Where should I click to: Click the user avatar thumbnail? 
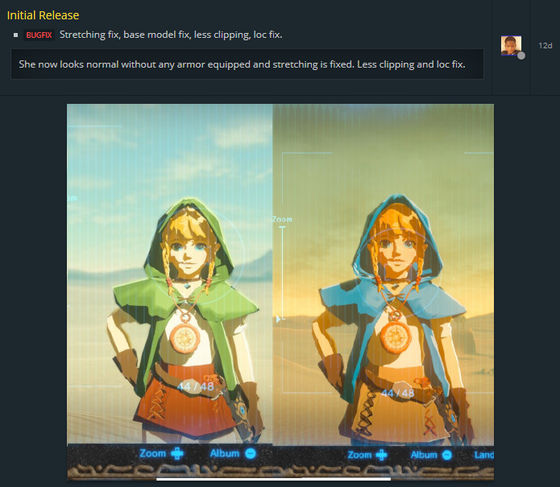point(511,45)
